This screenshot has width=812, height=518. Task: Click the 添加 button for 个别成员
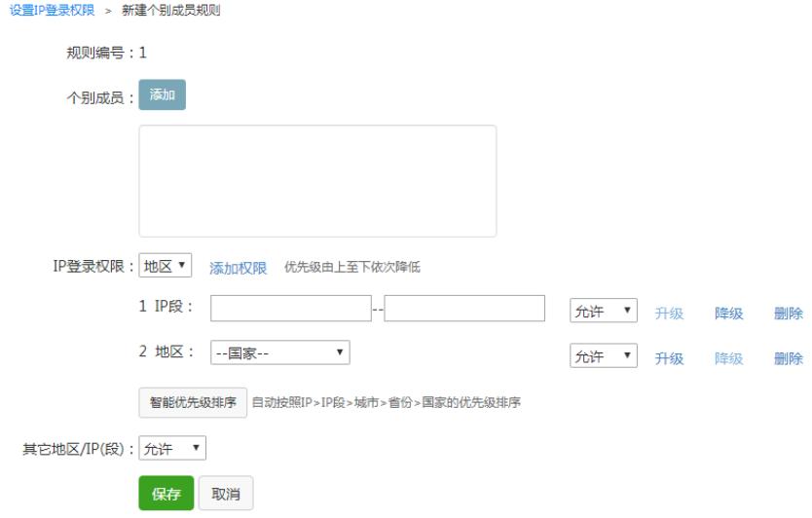[162, 94]
